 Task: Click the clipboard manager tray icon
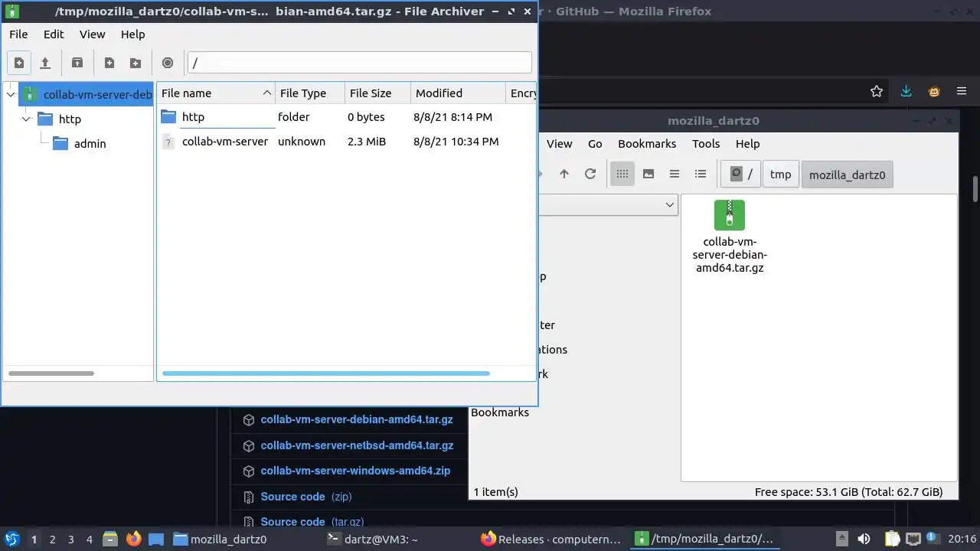[893, 539]
